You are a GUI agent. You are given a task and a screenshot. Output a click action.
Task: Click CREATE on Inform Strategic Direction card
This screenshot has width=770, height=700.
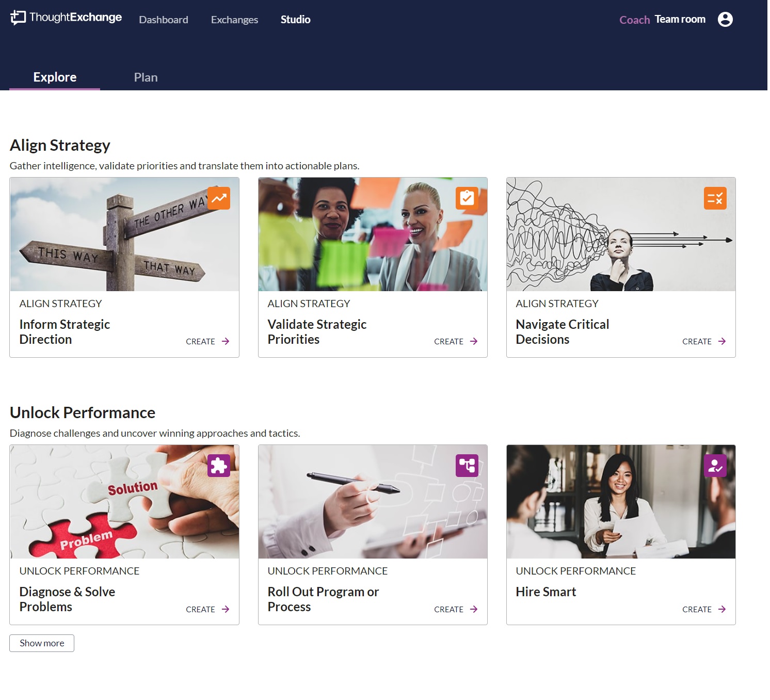point(200,341)
